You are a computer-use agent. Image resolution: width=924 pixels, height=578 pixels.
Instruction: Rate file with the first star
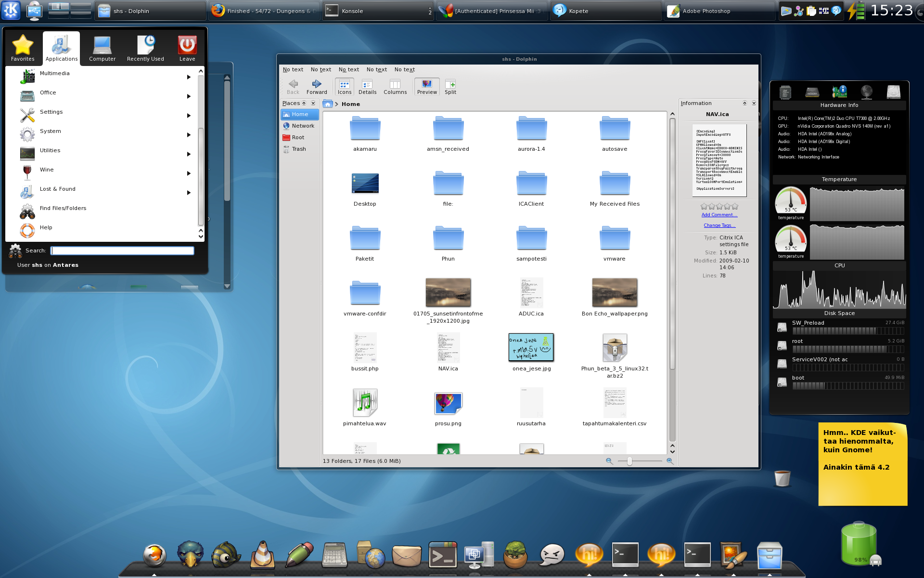point(704,206)
